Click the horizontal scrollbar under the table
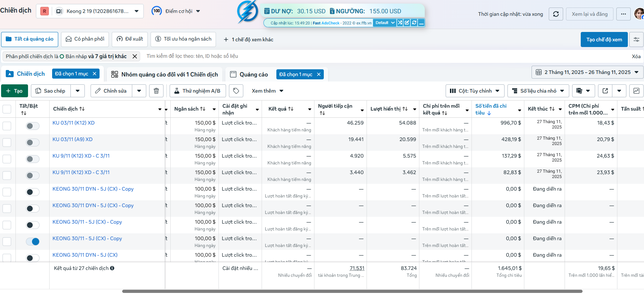644x294 pixels. tap(352, 291)
